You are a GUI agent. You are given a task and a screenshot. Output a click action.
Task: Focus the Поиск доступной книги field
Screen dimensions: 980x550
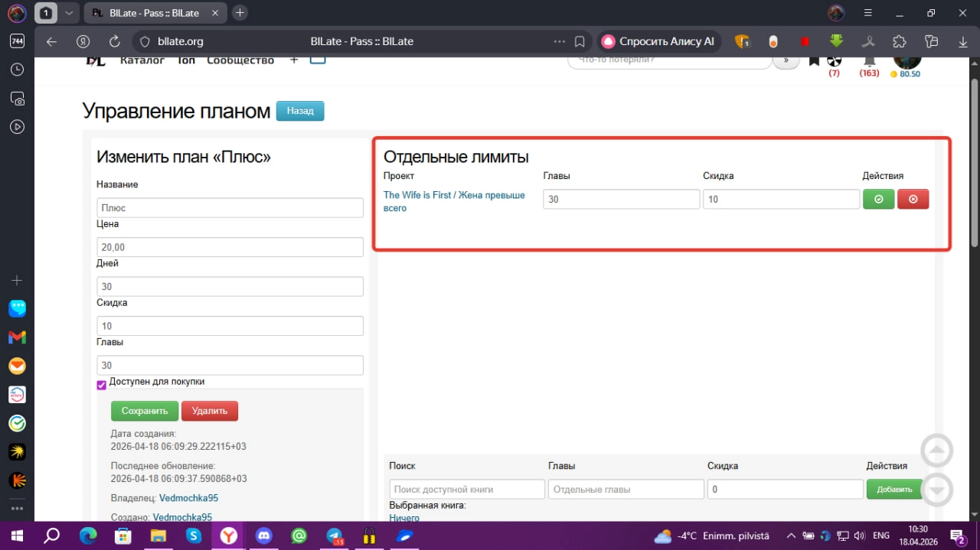[x=467, y=489]
